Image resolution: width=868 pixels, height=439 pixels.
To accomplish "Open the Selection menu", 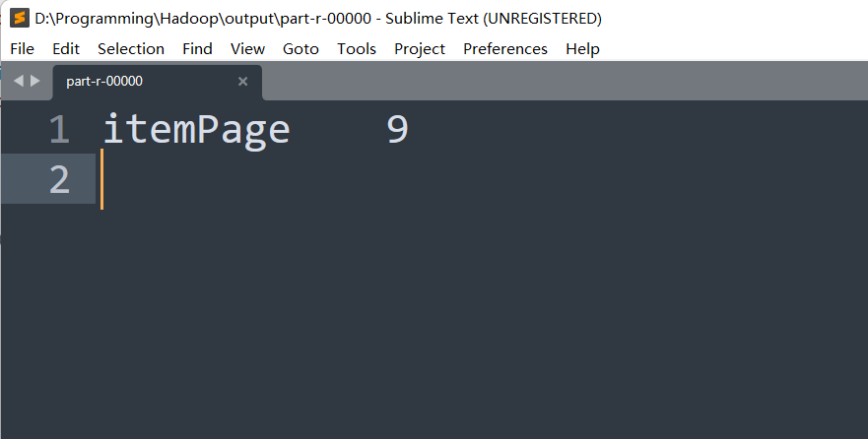I will click(x=131, y=48).
